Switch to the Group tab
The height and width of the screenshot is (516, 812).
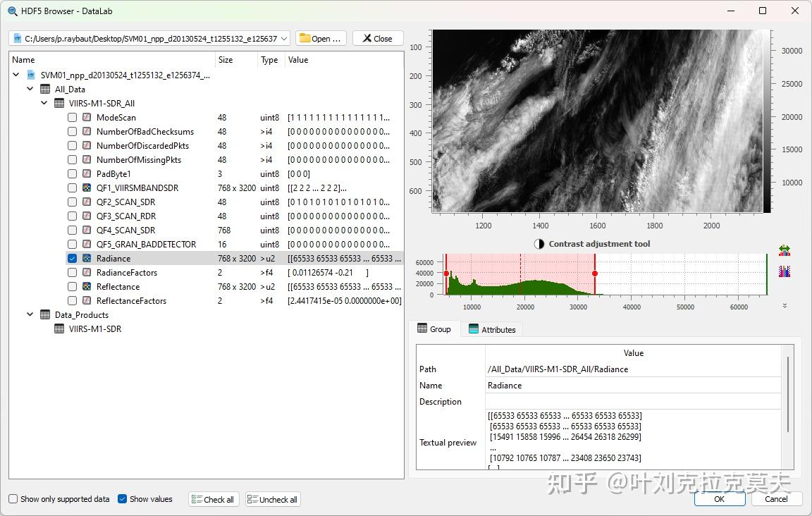coord(434,329)
